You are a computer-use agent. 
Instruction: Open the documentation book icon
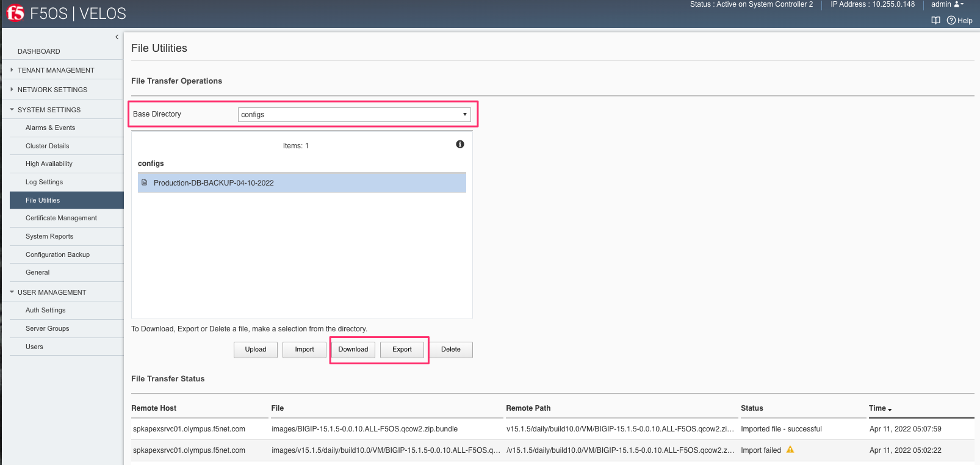click(x=935, y=20)
